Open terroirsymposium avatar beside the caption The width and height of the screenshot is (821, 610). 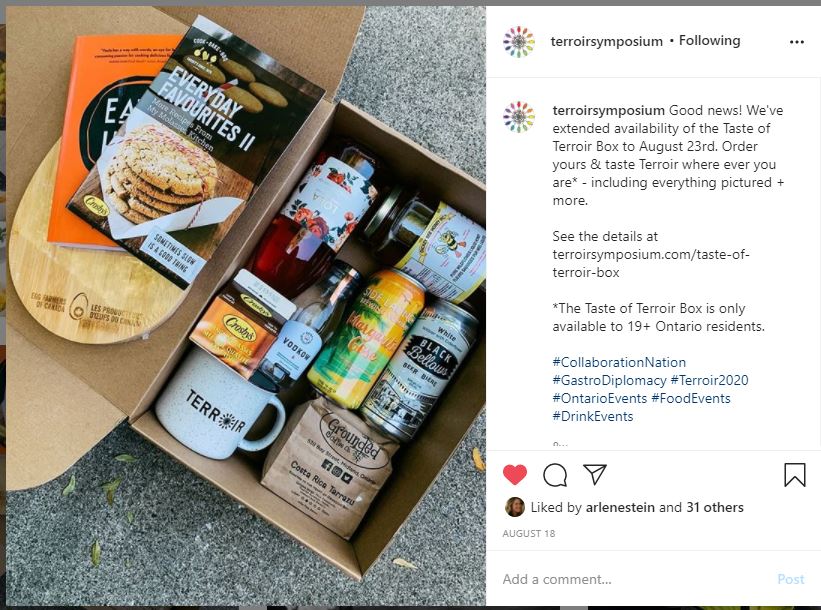(x=519, y=117)
